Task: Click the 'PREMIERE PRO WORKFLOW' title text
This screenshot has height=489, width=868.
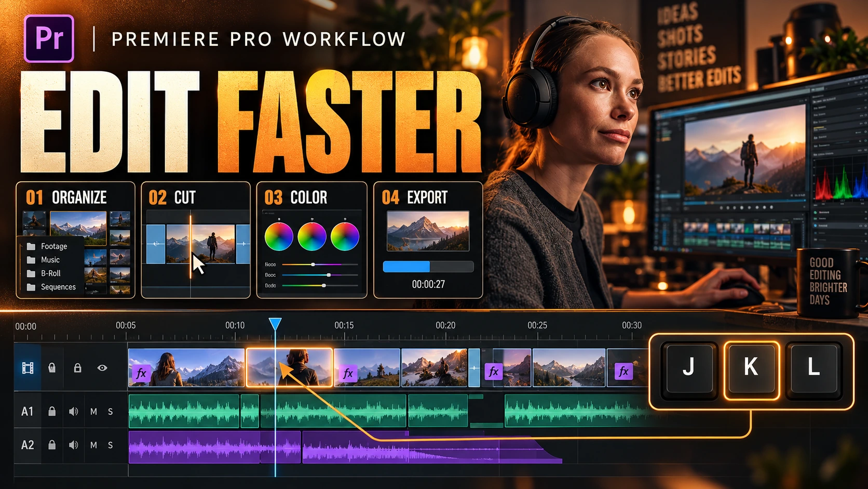Action: pyautogui.click(x=259, y=39)
